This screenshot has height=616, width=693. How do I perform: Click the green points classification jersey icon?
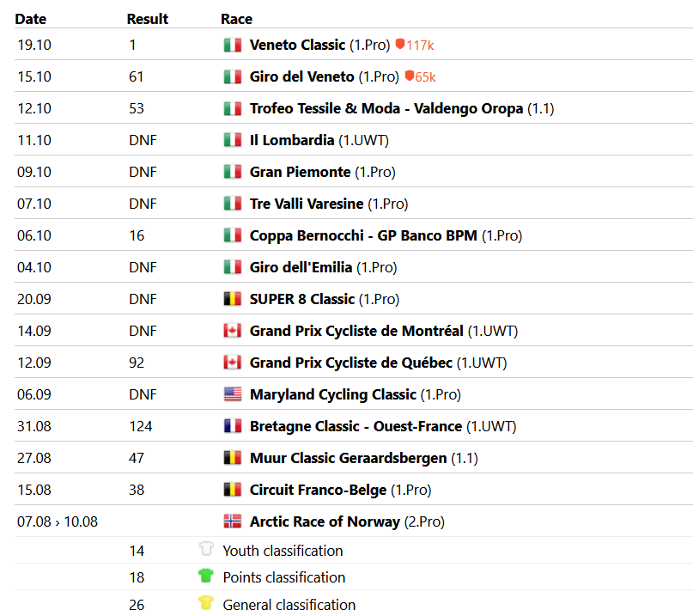[x=205, y=577]
